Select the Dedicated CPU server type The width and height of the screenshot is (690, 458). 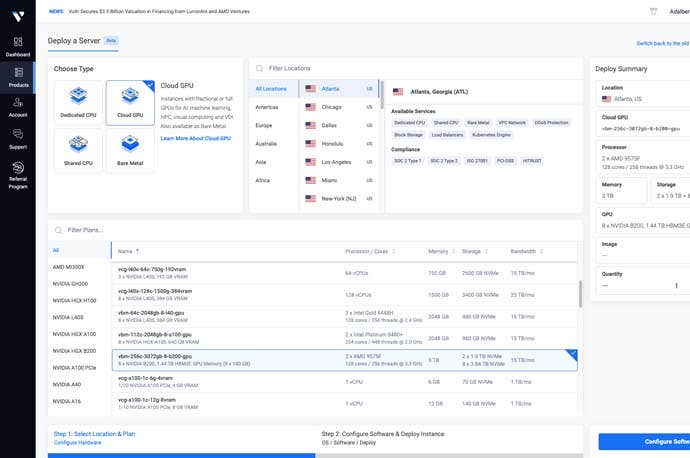point(76,102)
